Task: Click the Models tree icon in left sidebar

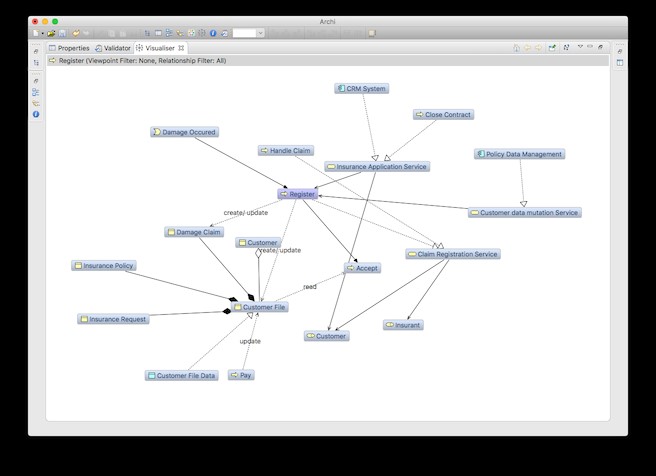Action: [36, 63]
